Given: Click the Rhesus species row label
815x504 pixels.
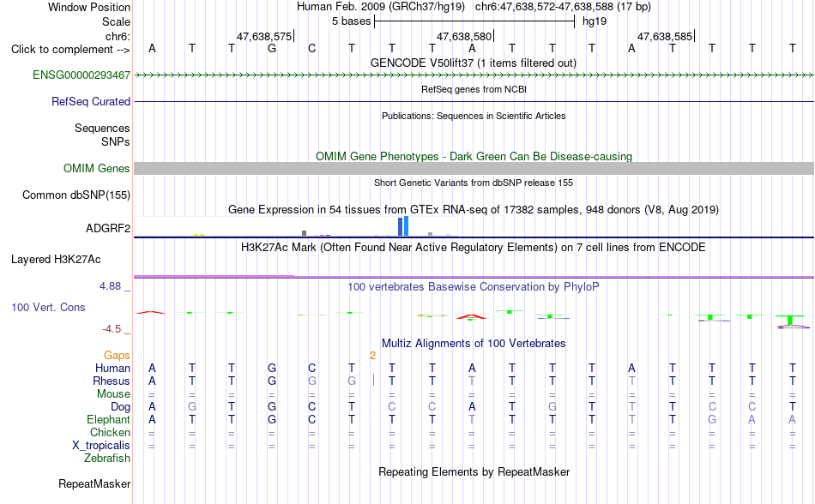Looking at the screenshot, I should pyautogui.click(x=112, y=381).
